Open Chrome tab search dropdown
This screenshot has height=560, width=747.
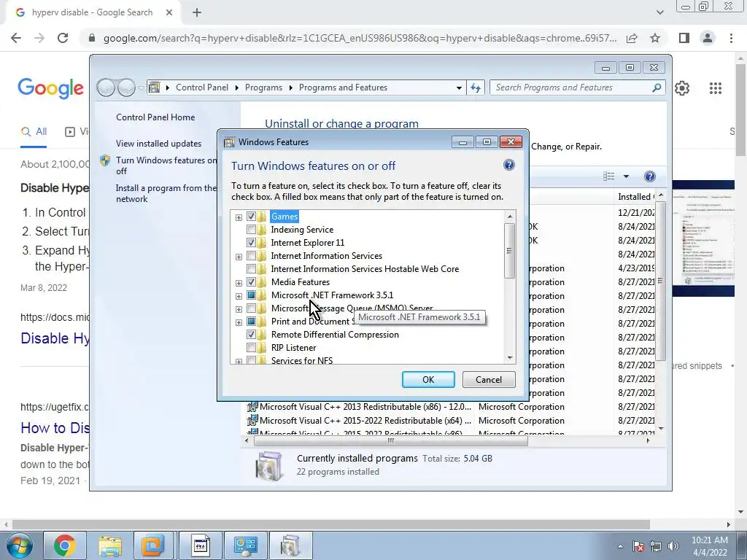(659, 12)
